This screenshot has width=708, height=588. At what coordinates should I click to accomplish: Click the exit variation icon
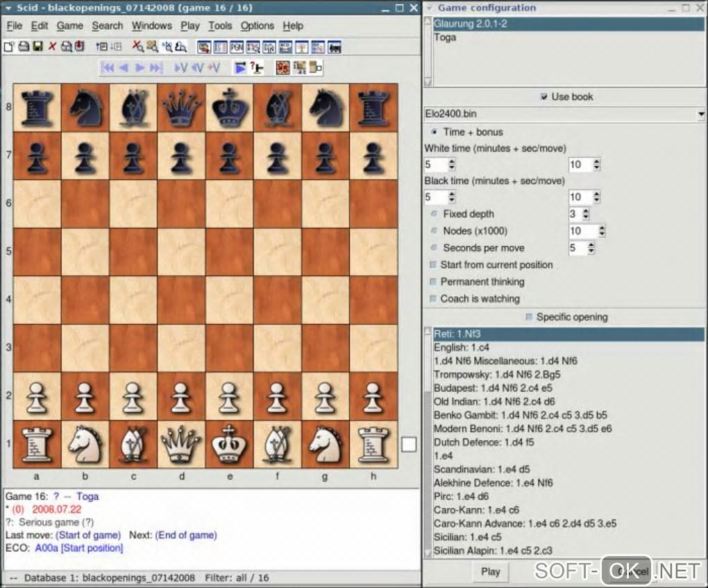pyautogui.click(x=197, y=68)
